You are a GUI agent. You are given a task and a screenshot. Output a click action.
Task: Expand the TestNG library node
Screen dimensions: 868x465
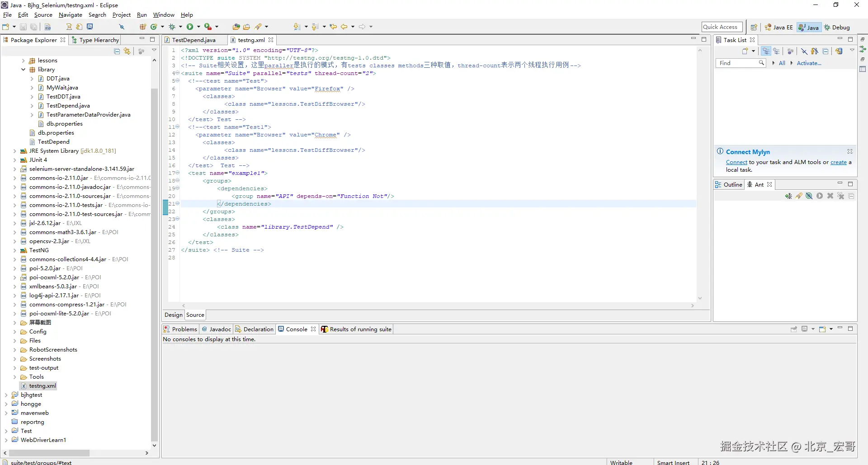pos(14,250)
